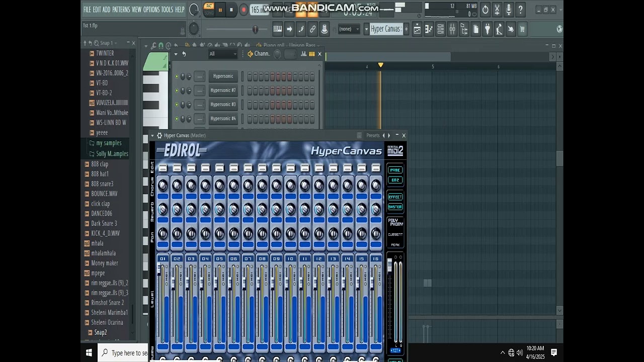Click the undo history circular arrow icon
The width and height of the screenshot is (644, 362).
tap(486, 9)
